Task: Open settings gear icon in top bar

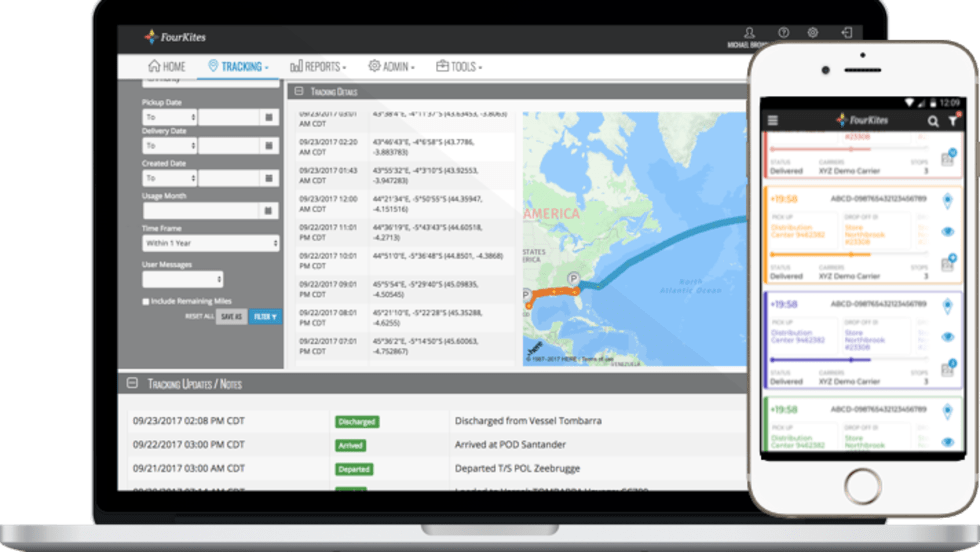Action: (x=813, y=33)
